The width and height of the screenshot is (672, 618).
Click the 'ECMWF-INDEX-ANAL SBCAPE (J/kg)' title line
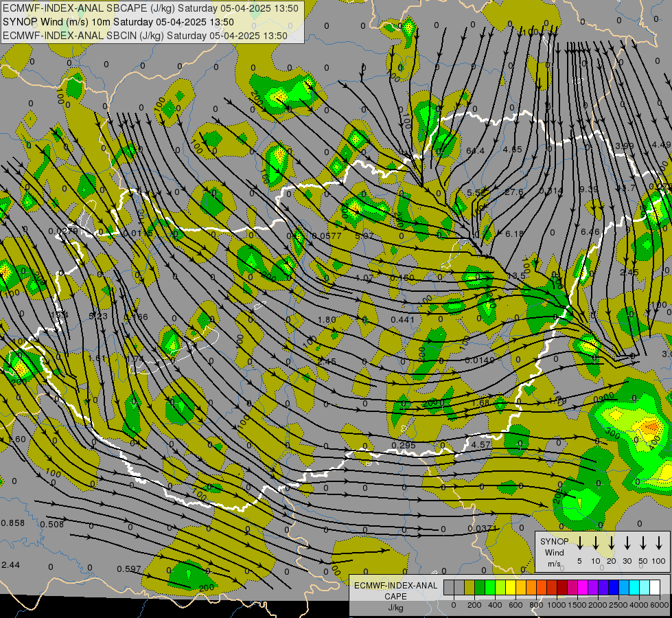tap(150, 8)
